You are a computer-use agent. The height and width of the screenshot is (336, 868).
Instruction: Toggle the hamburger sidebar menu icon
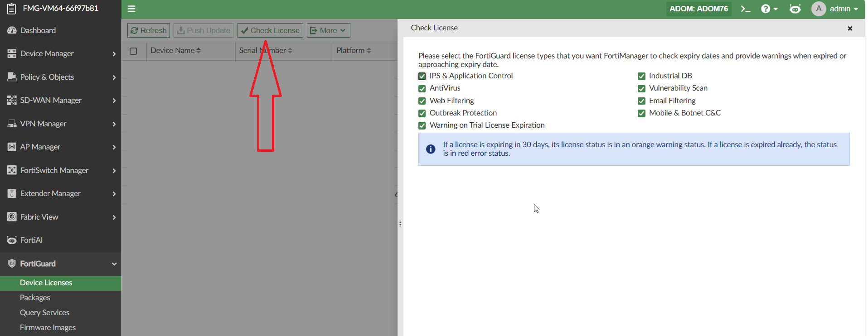pyautogui.click(x=132, y=9)
